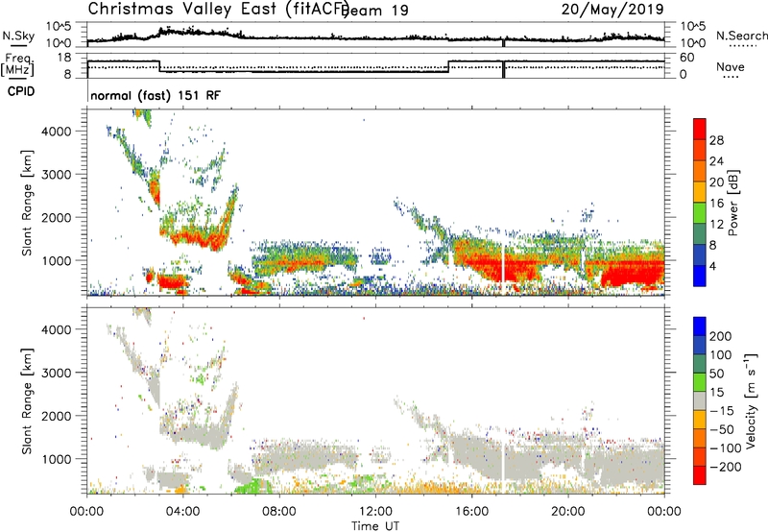Click the 'Nave' legend label
The image size is (768, 532).
(x=730, y=66)
